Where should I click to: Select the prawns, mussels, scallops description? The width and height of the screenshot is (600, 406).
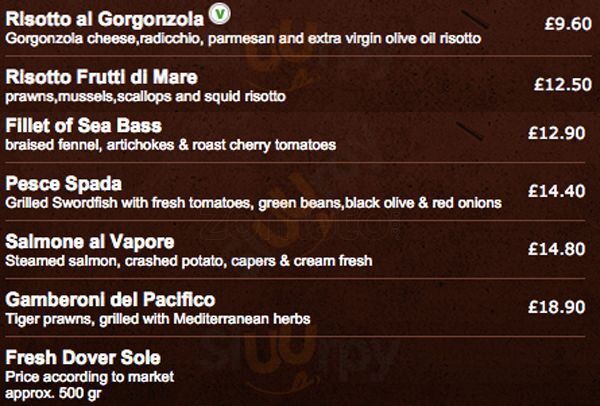[146, 96]
